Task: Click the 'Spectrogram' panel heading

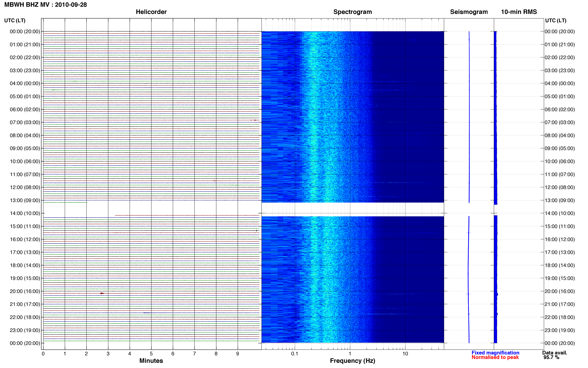Action: tap(352, 12)
